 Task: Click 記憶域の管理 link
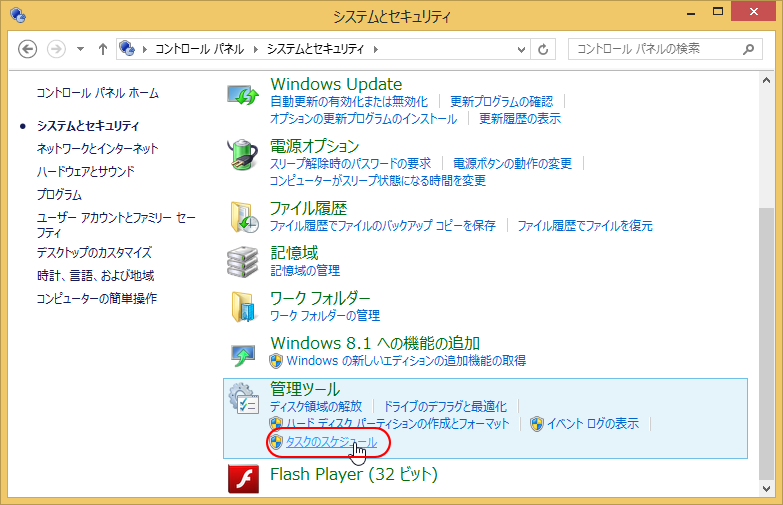[x=305, y=271]
